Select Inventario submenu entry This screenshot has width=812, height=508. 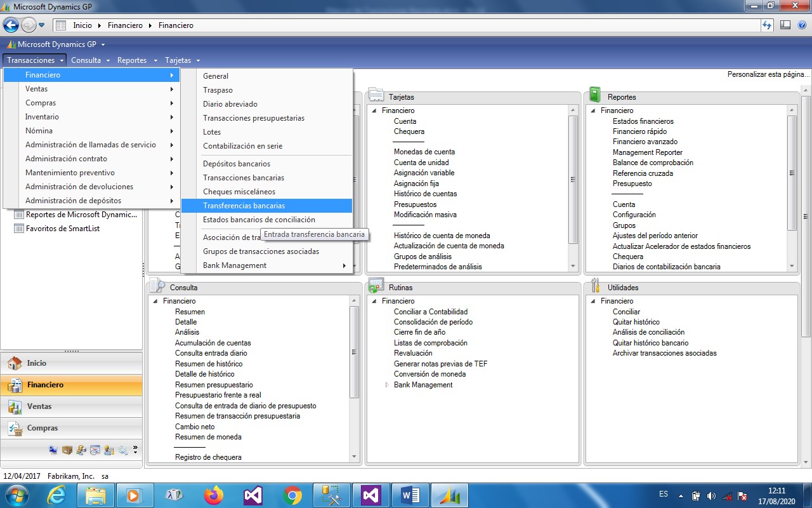pos(92,117)
